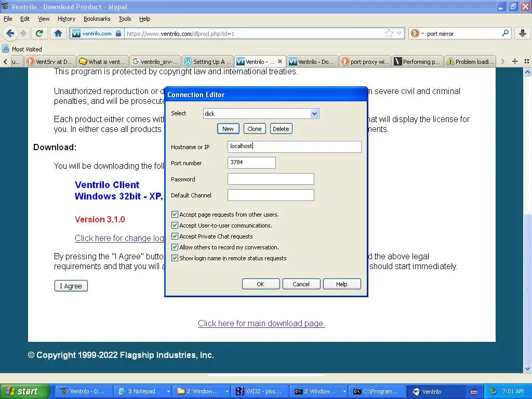Image resolution: width=532 pixels, height=399 pixels.
Task: Click the Default Channel field
Action: pyautogui.click(x=271, y=195)
